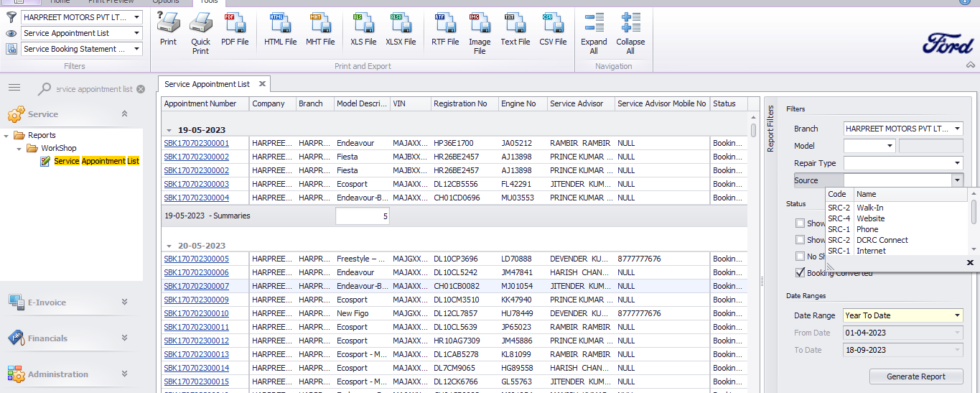Toggle the Source dropdown arrow

pyautogui.click(x=956, y=180)
